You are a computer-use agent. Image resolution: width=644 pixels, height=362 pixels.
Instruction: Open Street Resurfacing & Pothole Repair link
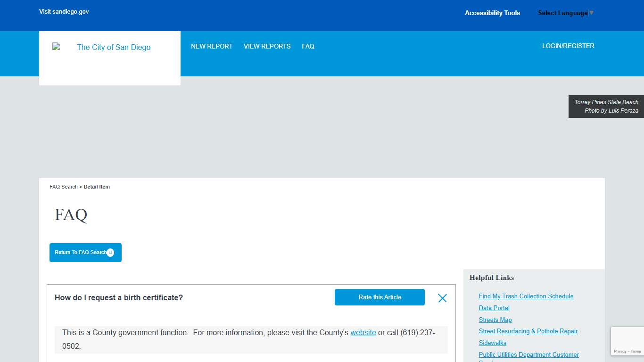528,331
